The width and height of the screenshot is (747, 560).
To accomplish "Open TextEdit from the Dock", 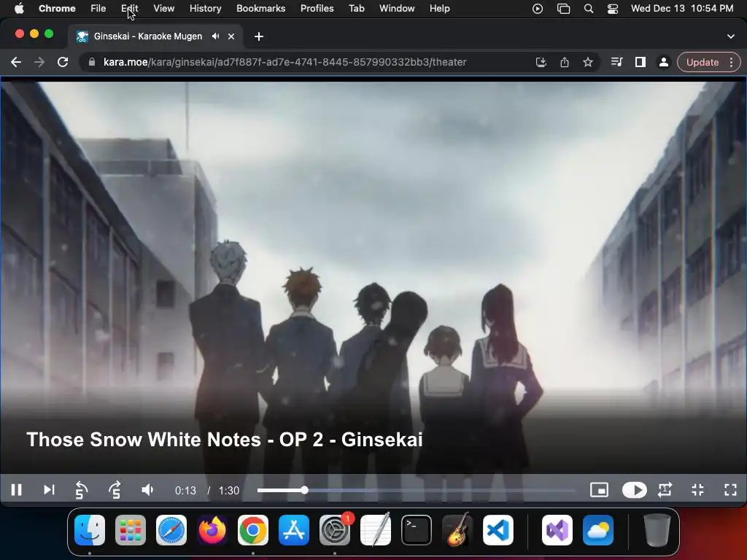I will click(376, 530).
